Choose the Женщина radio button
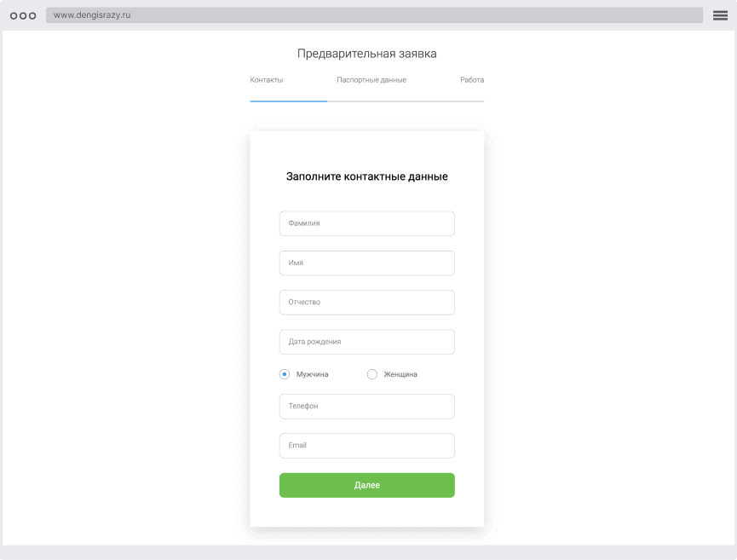The width and height of the screenshot is (737, 560). click(x=371, y=374)
